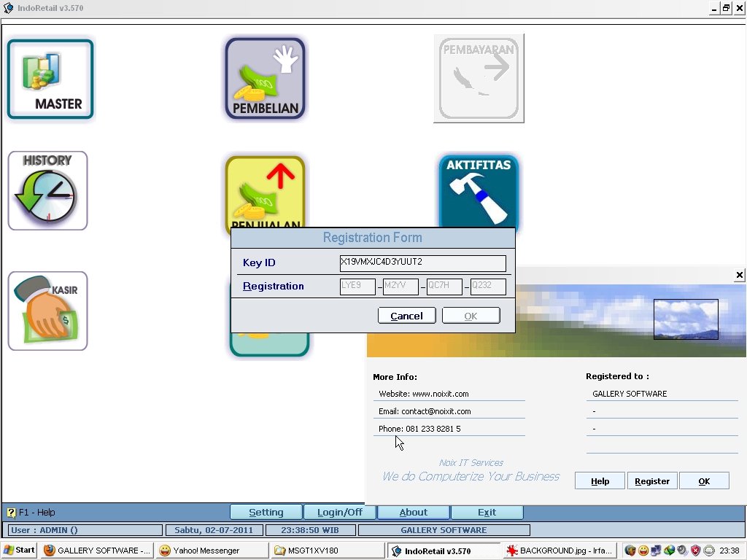This screenshot has width=747, height=560.
Task: Click Help in the About panel
Action: (x=600, y=481)
